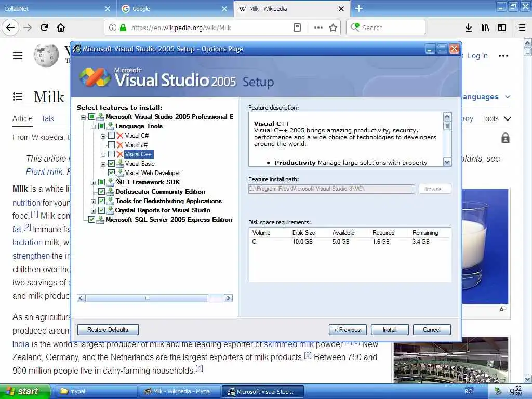This screenshot has width=532, height=399.
Task: Expand the Crystal Reports node
Action: (x=94, y=211)
